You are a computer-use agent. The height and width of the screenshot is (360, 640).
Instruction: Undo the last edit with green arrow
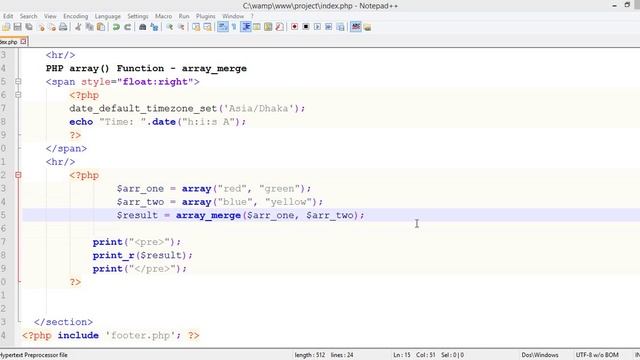tap(116, 27)
